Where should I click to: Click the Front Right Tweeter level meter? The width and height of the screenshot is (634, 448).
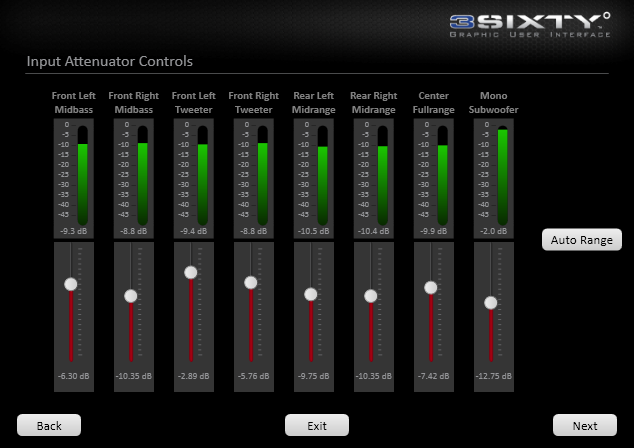(x=262, y=175)
